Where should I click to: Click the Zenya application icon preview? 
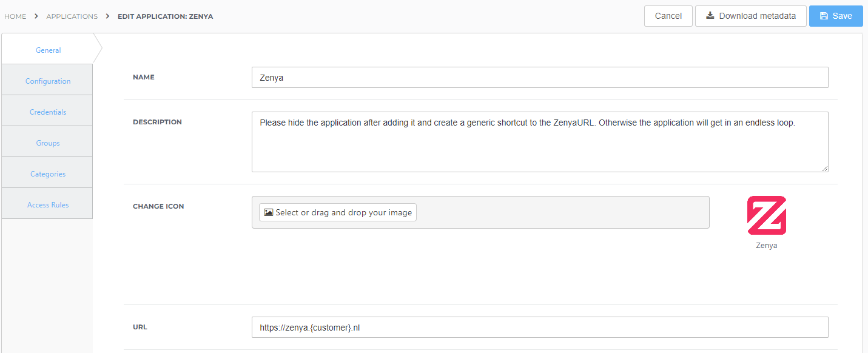tap(767, 215)
